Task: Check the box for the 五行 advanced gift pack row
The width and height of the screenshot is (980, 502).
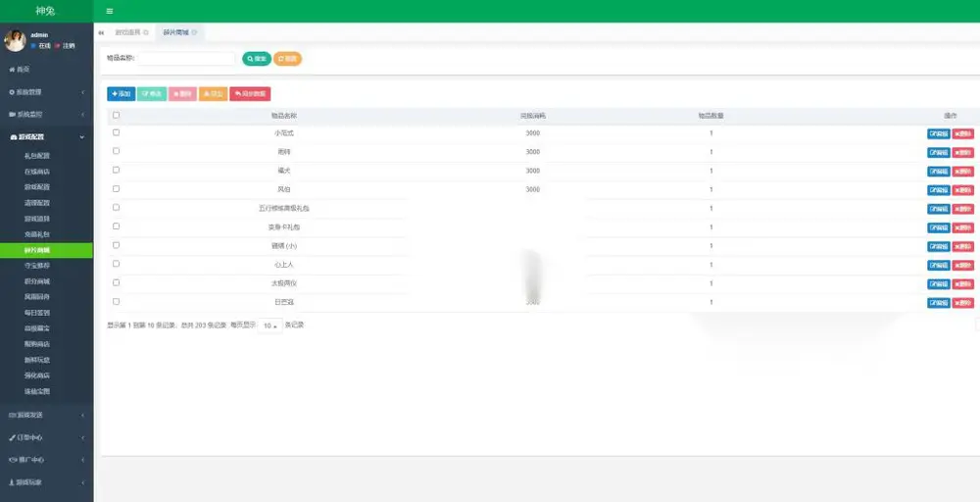Action: click(x=117, y=208)
